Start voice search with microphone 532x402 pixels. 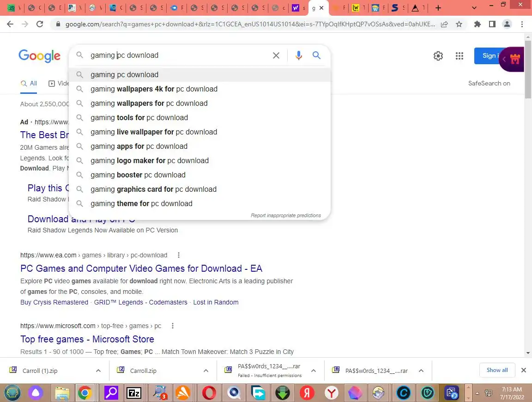click(x=299, y=55)
